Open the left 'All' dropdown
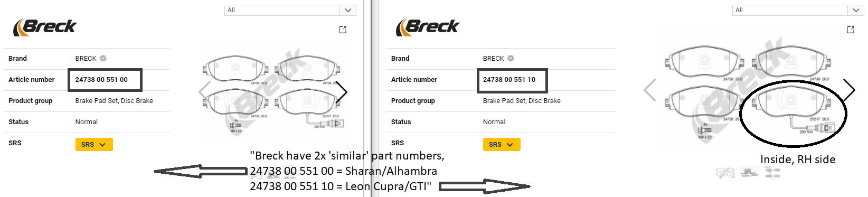This screenshot has height=197, width=868. tap(290, 10)
